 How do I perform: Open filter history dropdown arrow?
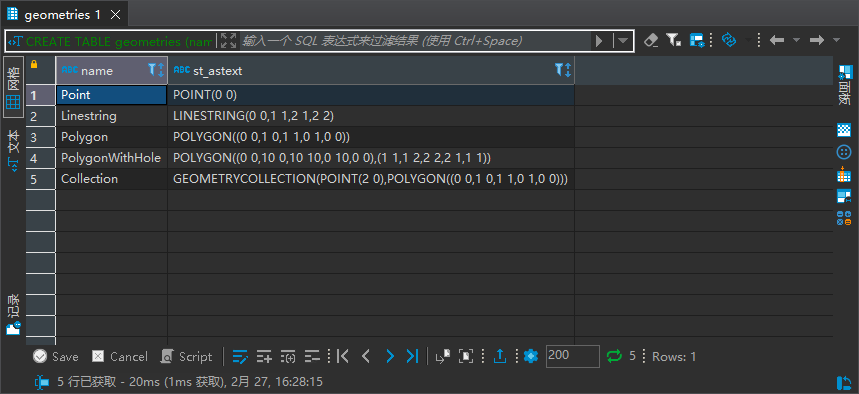pos(623,41)
